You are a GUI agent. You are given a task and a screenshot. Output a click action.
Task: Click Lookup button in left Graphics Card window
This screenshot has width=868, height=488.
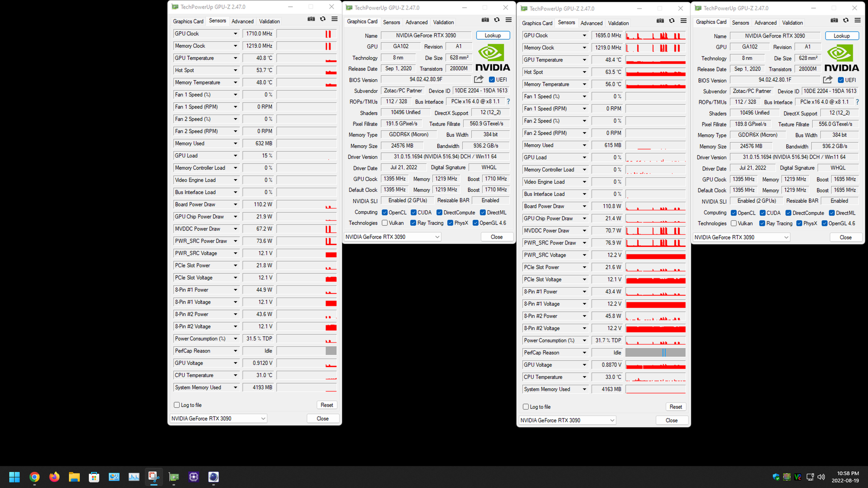(x=493, y=35)
